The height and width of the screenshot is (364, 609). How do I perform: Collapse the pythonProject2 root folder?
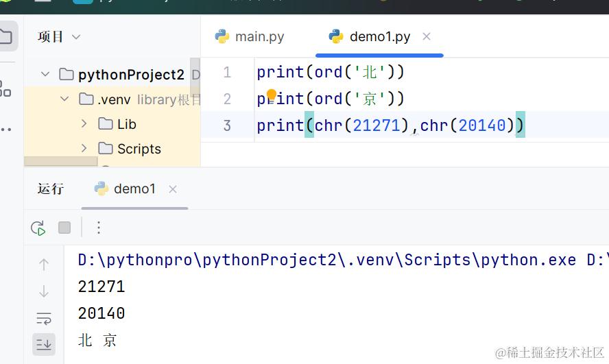(x=45, y=75)
